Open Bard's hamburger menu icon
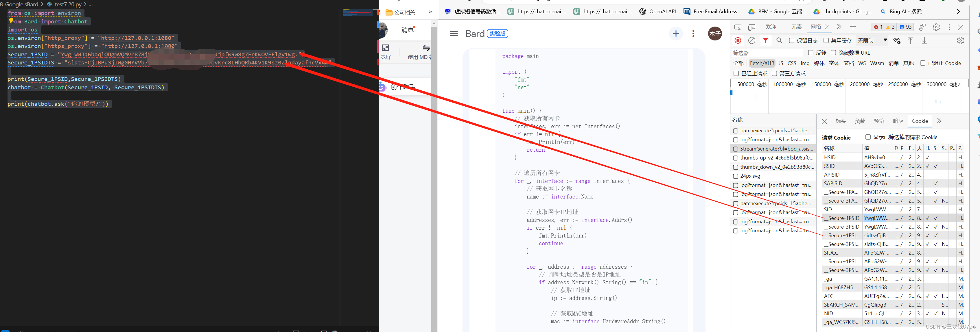The height and width of the screenshot is (332, 980). [x=454, y=34]
